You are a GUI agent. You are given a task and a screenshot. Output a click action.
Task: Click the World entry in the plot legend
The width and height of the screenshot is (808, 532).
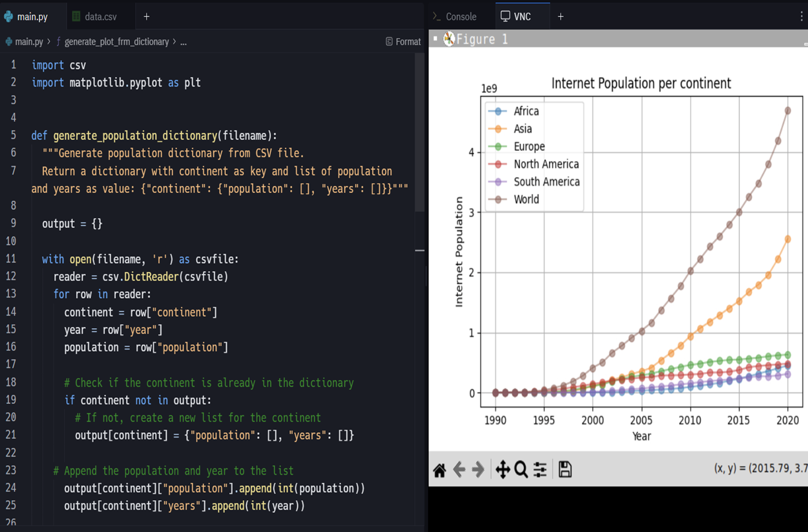click(526, 200)
